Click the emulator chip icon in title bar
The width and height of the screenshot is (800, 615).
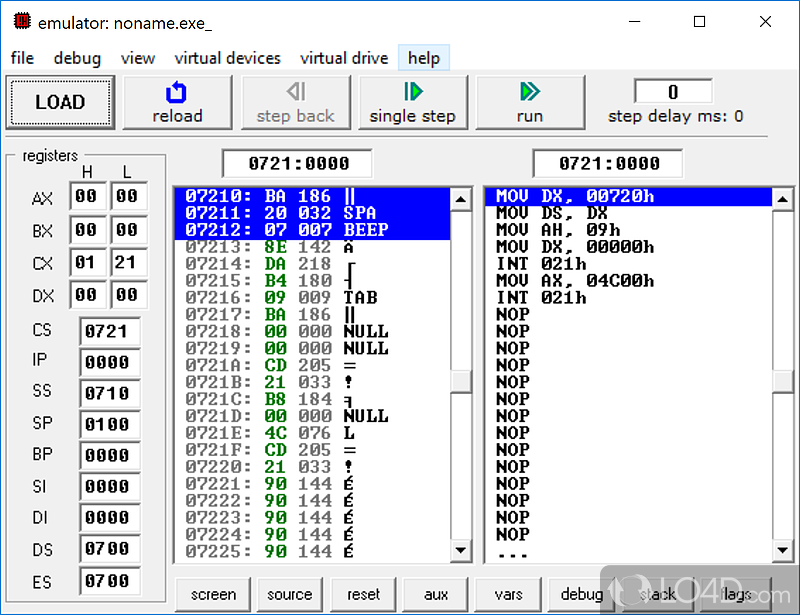(x=20, y=22)
